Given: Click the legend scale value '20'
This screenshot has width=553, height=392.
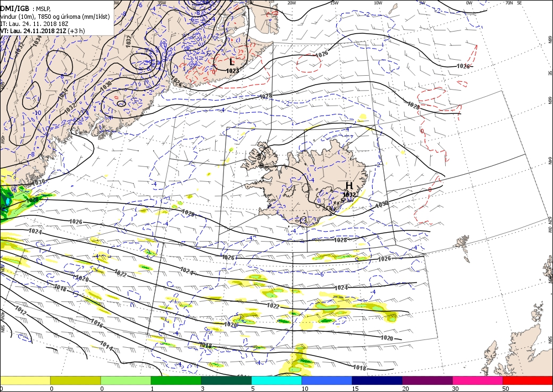Looking at the screenshot, I should (x=405, y=389).
